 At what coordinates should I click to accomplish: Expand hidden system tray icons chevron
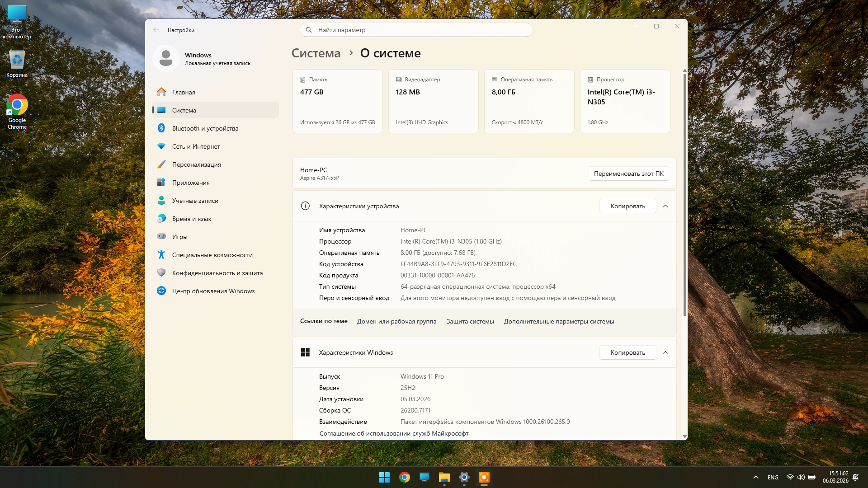[x=755, y=477]
